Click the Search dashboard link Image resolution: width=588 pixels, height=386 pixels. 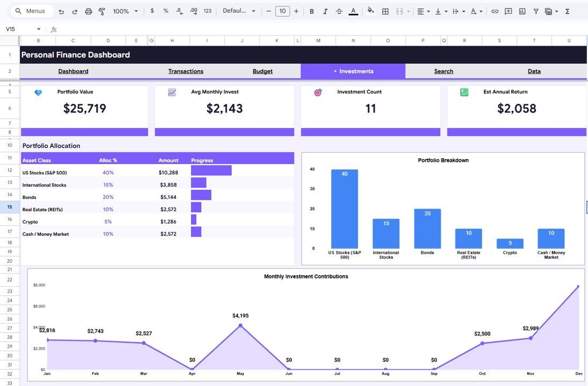tap(443, 71)
